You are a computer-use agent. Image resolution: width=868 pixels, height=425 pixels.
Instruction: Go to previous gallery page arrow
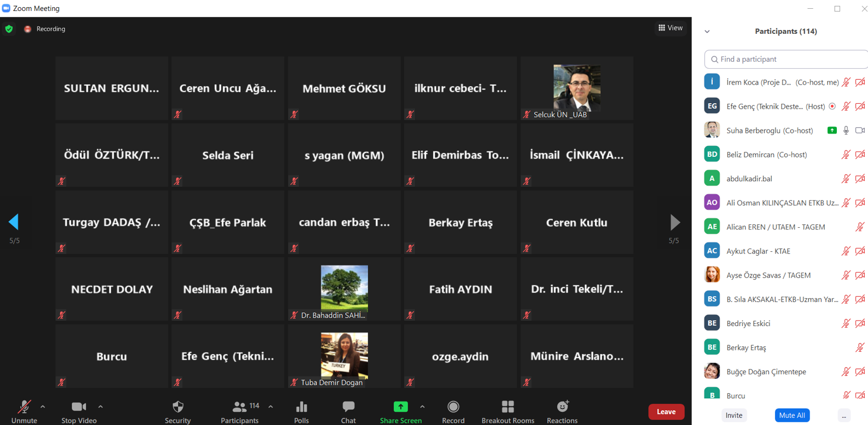[x=14, y=222]
